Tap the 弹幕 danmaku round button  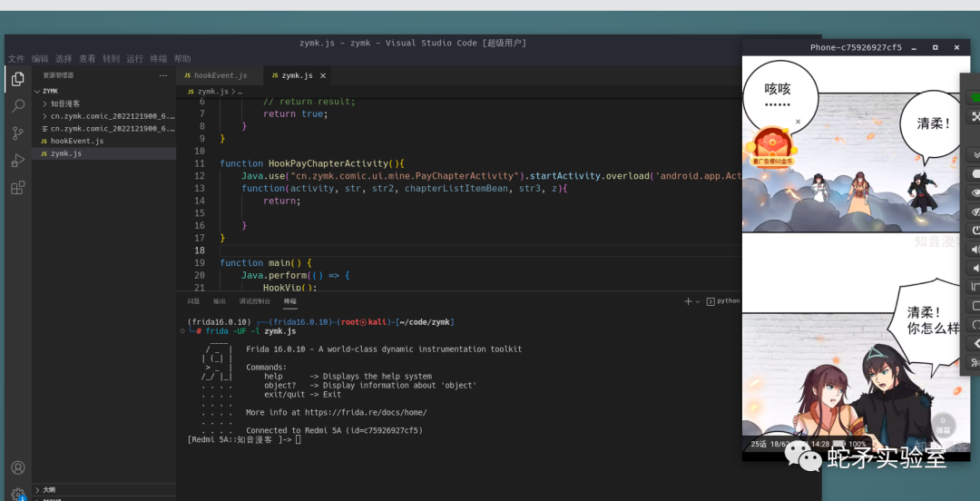943,426
